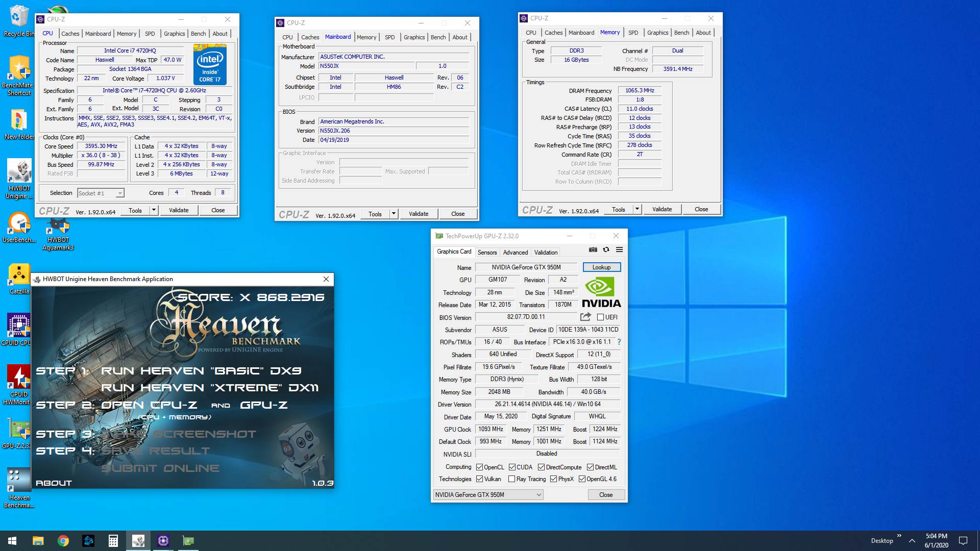Image resolution: width=980 pixels, height=551 pixels.
Task: Open GPU selection dropdown in GPU-Z
Action: pyautogui.click(x=488, y=495)
